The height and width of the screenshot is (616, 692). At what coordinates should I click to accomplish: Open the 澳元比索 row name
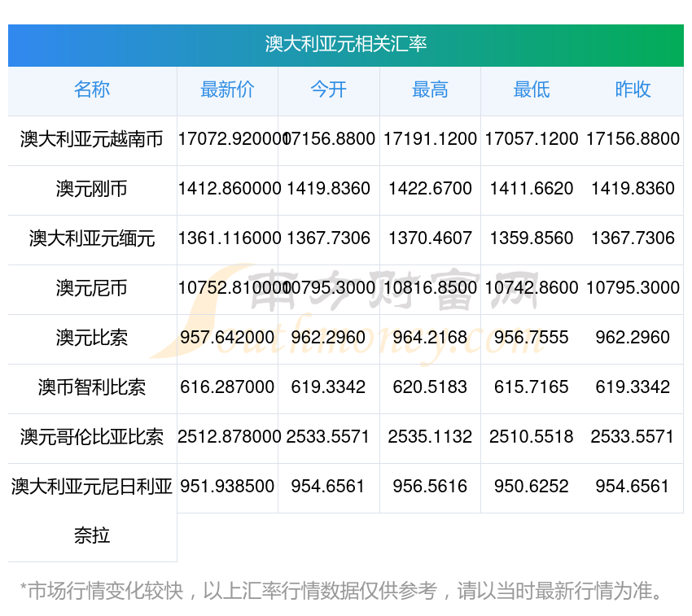pyautogui.click(x=92, y=338)
